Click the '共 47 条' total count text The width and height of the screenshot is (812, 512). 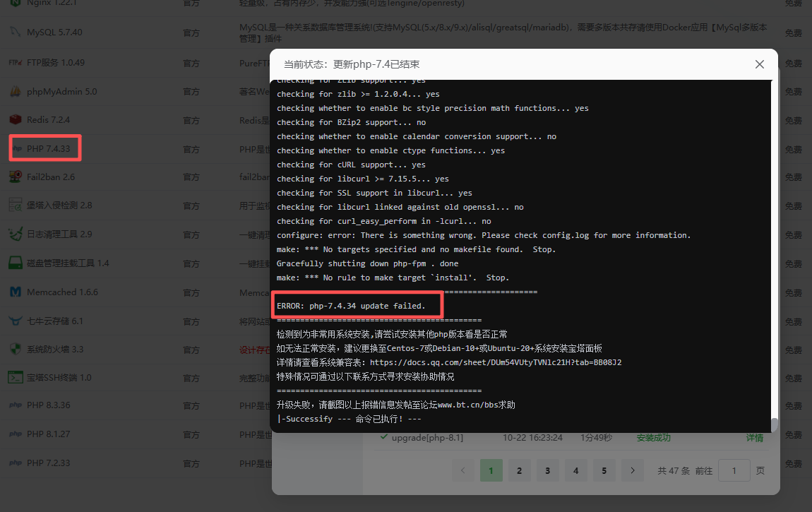(x=674, y=470)
